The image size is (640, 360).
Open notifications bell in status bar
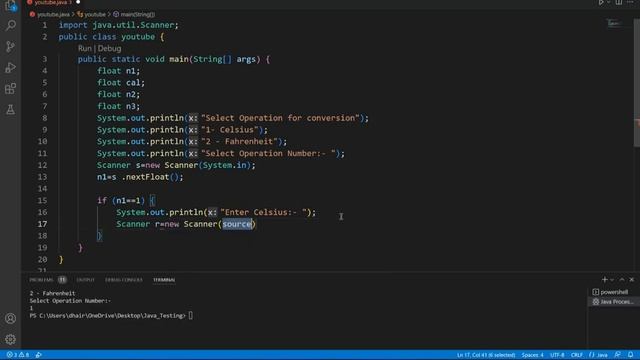coord(631,355)
